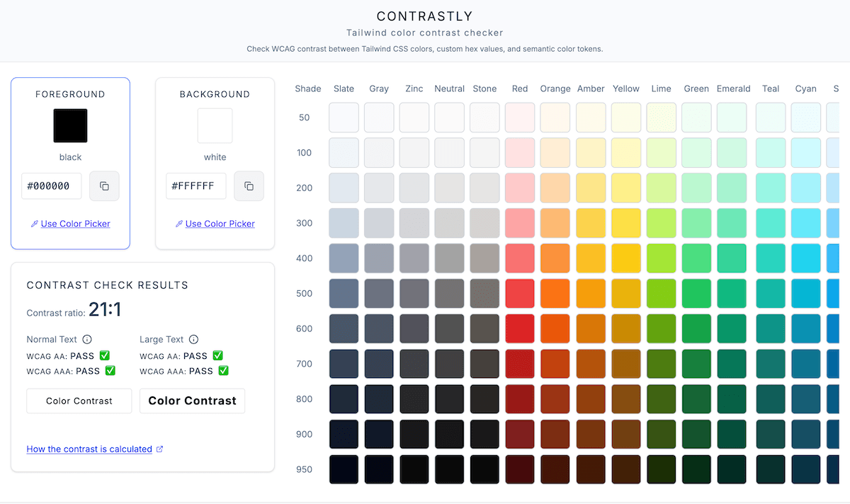Viewport: 850px width, 504px height.
Task: Select the Cyan 300 swatch
Action: (806, 223)
